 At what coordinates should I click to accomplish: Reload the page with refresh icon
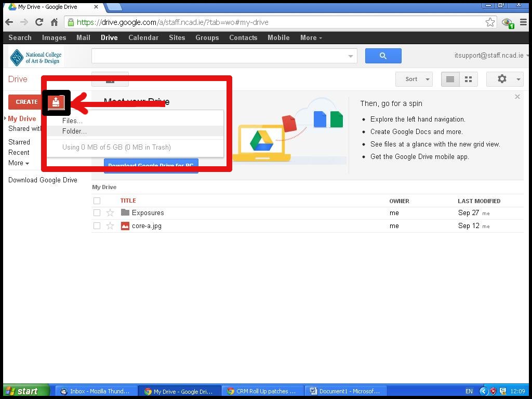click(39, 22)
